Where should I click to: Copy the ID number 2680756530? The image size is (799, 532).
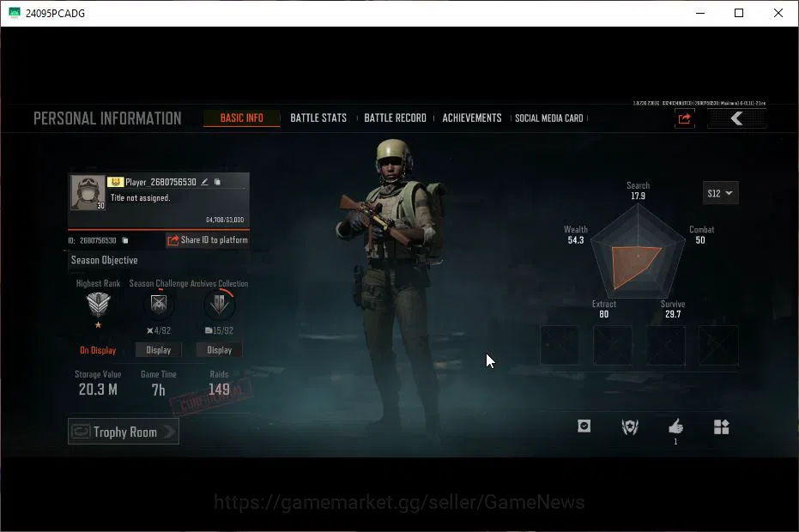(x=125, y=240)
